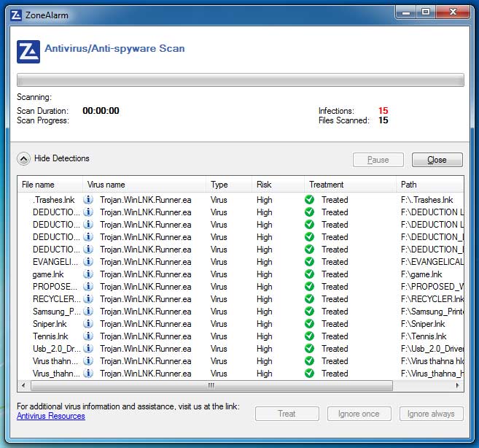Open info icon beside PROPOSE... file
The image size is (479, 448).
[x=88, y=287]
